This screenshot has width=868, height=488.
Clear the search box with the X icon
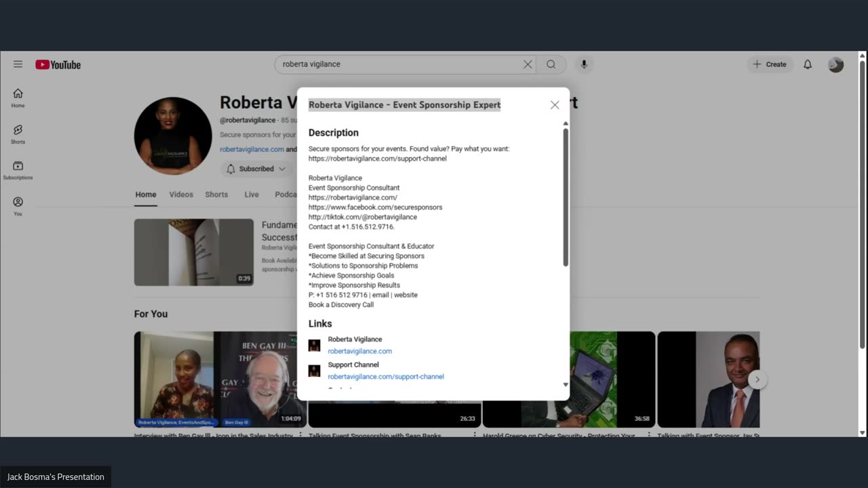coord(528,64)
